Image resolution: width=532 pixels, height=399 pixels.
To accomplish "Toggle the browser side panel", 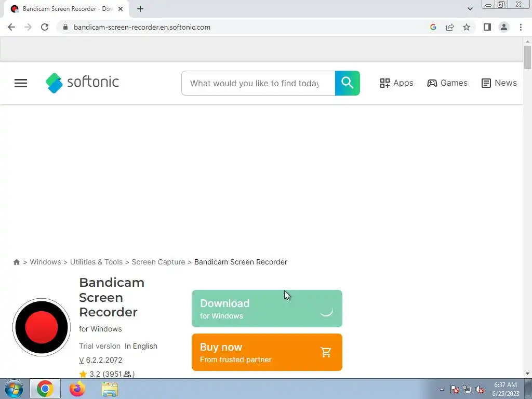I will (x=487, y=27).
